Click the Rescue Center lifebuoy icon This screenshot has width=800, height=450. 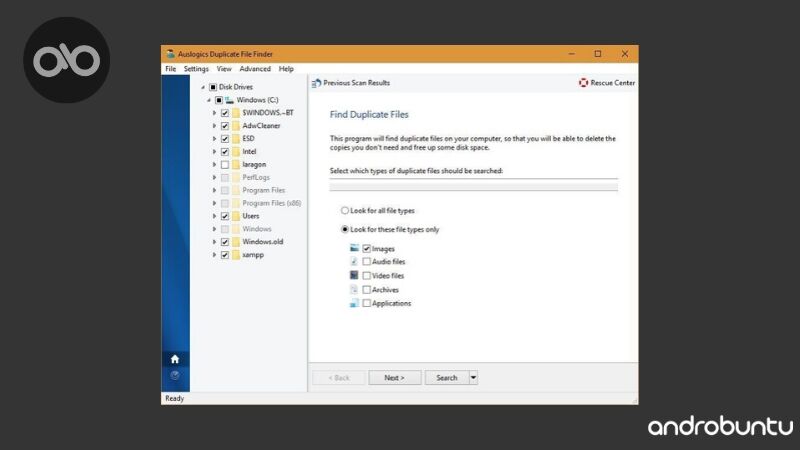tap(583, 83)
